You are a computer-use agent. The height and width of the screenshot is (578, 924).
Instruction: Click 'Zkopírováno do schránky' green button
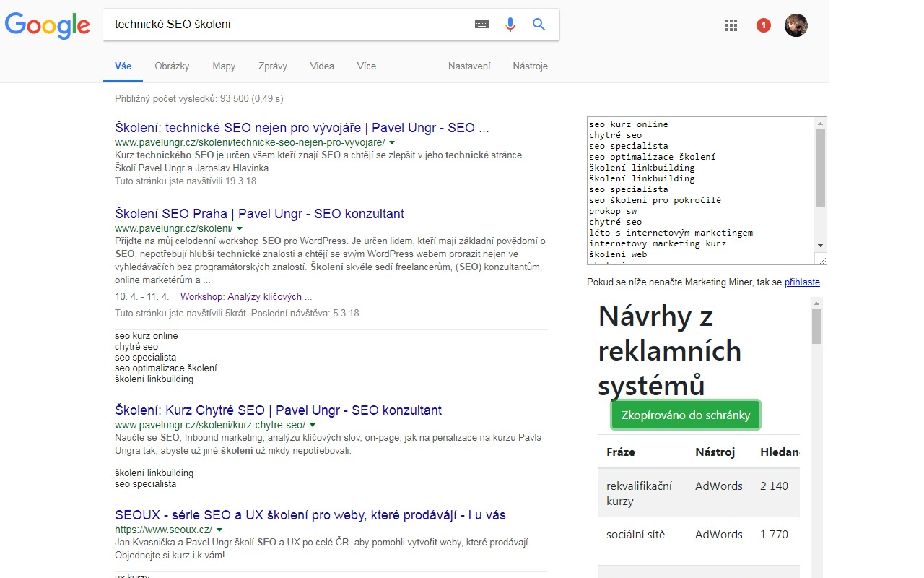(x=686, y=415)
